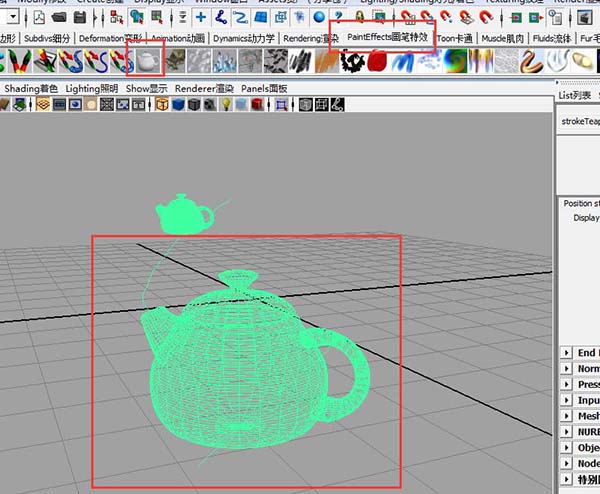Toggle the snap to points magnet
The width and height of the screenshot is (600, 494).
point(446,17)
